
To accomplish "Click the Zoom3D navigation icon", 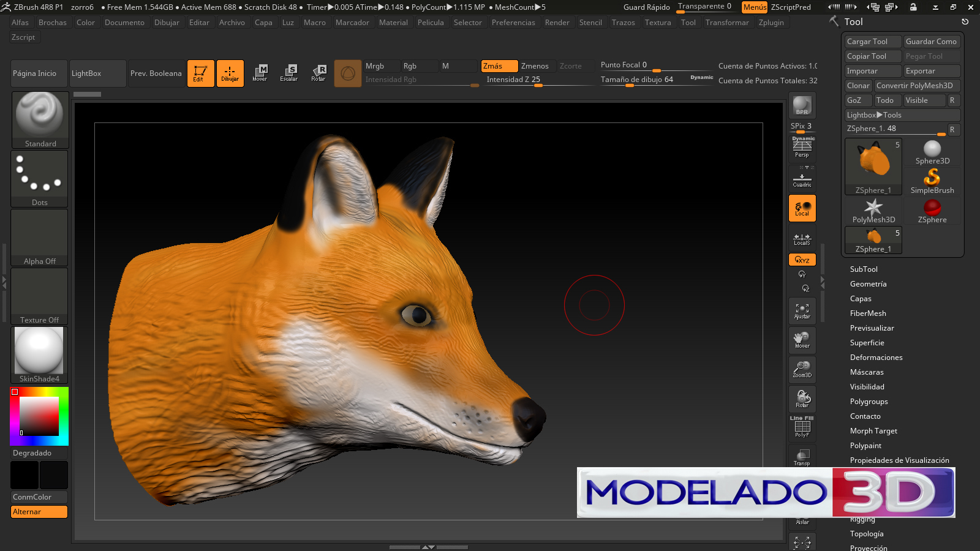I will (x=802, y=369).
